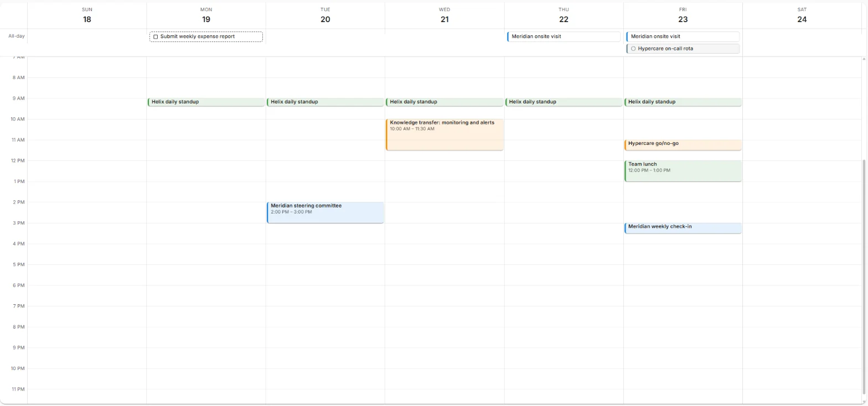Click the 12 PM time label

(18, 161)
